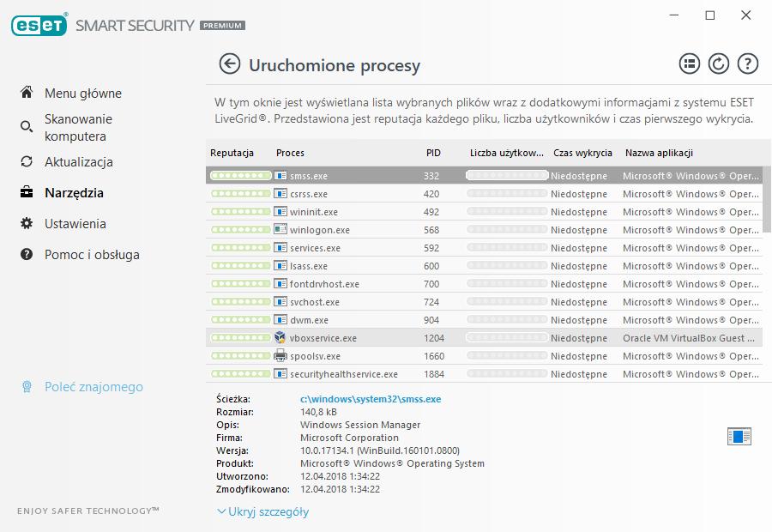The width and height of the screenshot is (772, 532).
Task: Click the badge icon beside Poleć znajomego
Action: click(x=27, y=387)
